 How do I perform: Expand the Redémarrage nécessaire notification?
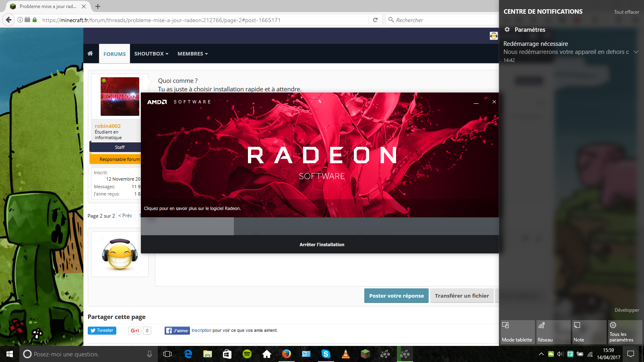(x=636, y=52)
